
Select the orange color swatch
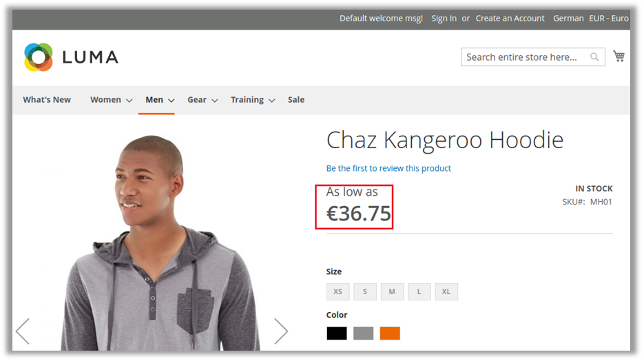pyautogui.click(x=390, y=333)
